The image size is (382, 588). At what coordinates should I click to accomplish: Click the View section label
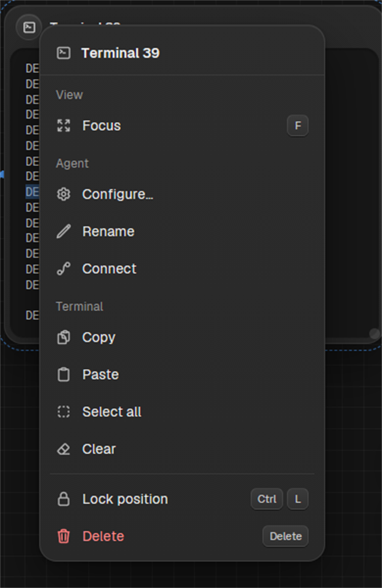(69, 95)
